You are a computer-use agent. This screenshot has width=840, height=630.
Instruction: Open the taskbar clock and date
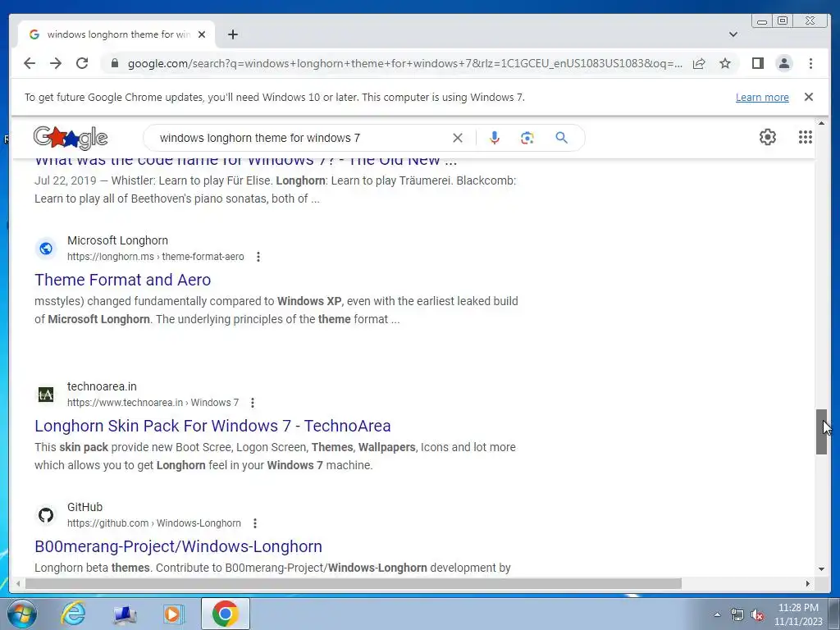tap(797, 614)
